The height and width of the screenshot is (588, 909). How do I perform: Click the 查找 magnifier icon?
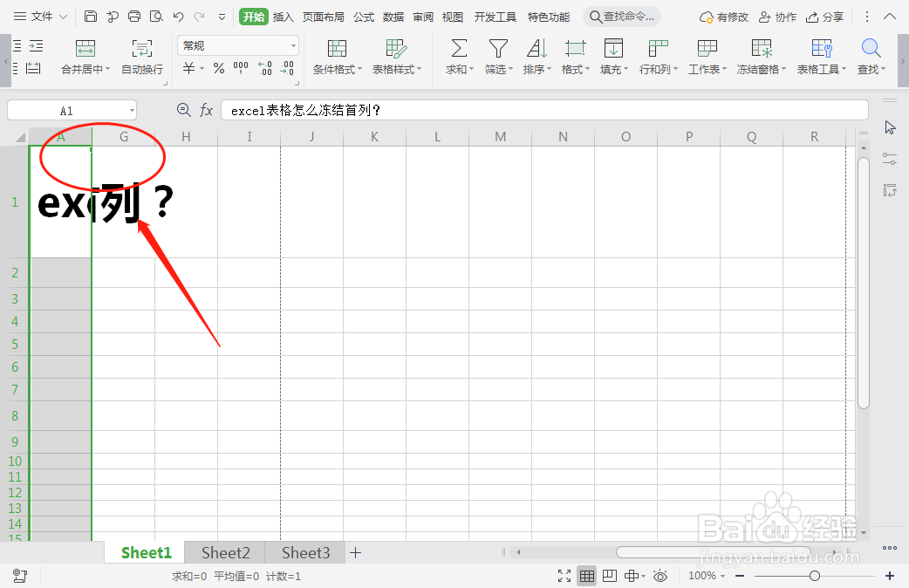pyautogui.click(x=871, y=48)
